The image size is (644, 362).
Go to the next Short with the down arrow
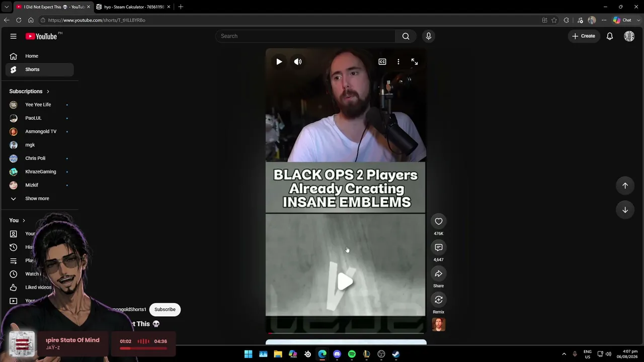coord(625,210)
